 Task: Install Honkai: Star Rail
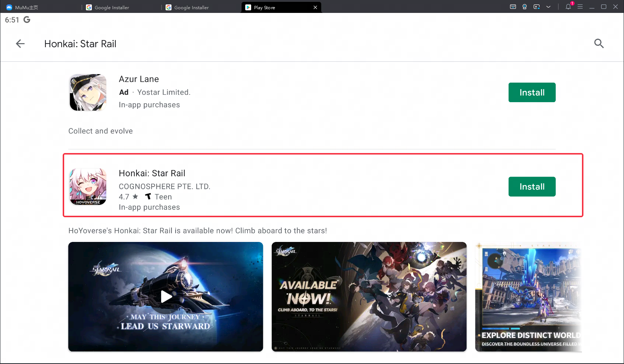tap(532, 187)
